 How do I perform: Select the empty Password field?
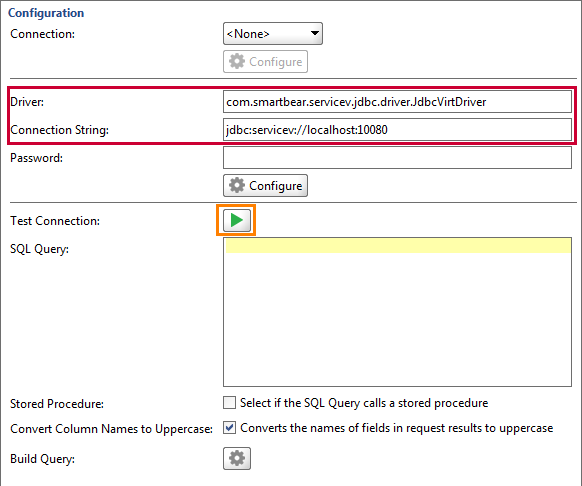point(397,158)
